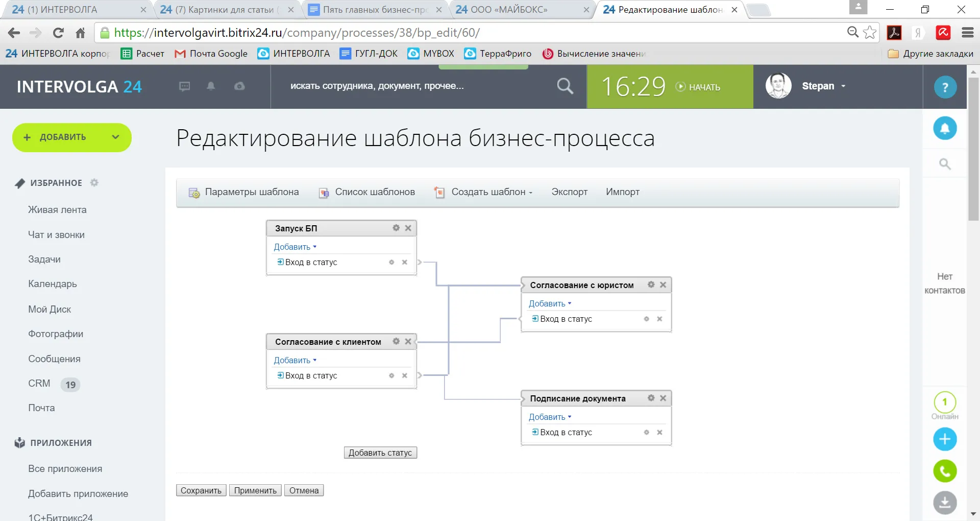The height and width of the screenshot is (521, 980).
Task: Configure the Избранное menu gear icon
Action: [94, 183]
